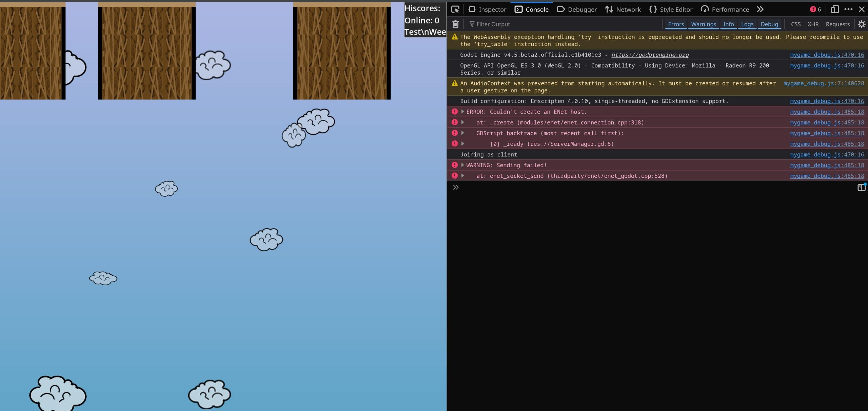This screenshot has height=411, width=868.
Task: Switch to the Debugger tab
Action: click(577, 9)
